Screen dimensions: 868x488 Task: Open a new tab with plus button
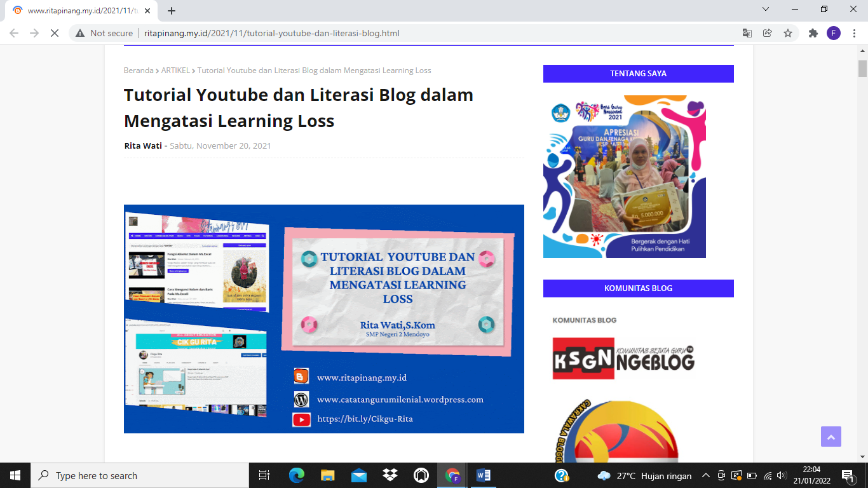(x=172, y=10)
